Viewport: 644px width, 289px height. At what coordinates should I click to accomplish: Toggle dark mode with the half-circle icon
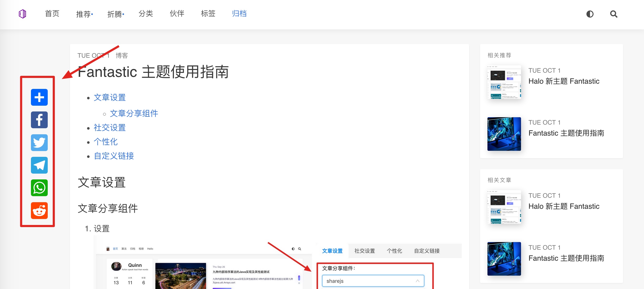[590, 14]
